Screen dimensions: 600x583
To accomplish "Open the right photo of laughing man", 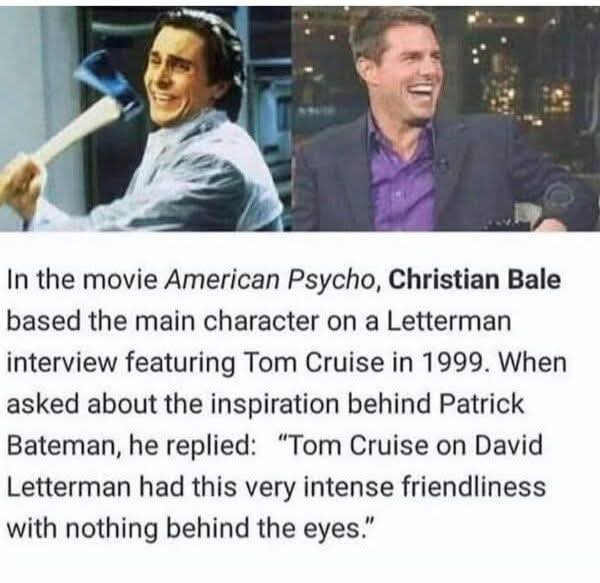I will (x=446, y=119).
